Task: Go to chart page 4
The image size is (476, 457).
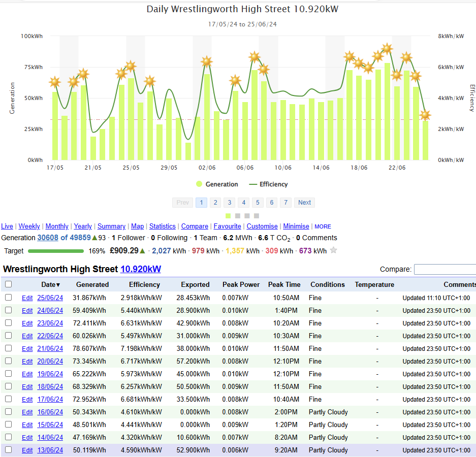Action: point(243,203)
